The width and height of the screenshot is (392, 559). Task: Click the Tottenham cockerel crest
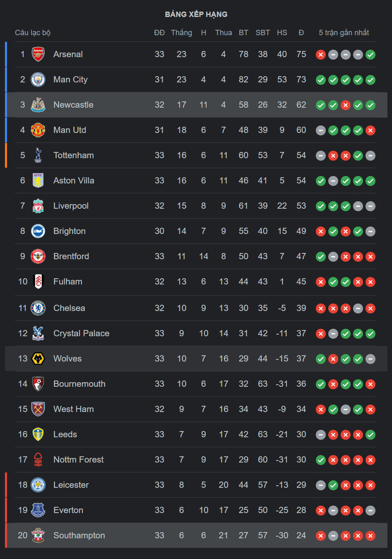[38, 155]
